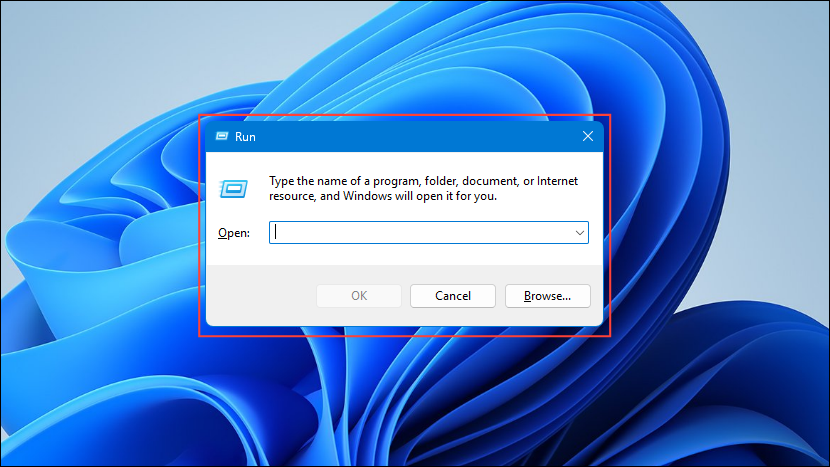Click the 'Run' title text

(245, 137)
